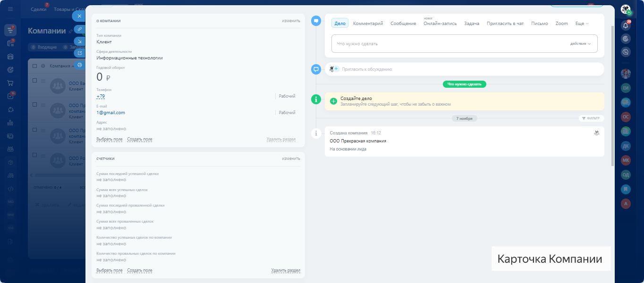Open Сделки in top menu
The image size is (644, 283).
(39, 9)
